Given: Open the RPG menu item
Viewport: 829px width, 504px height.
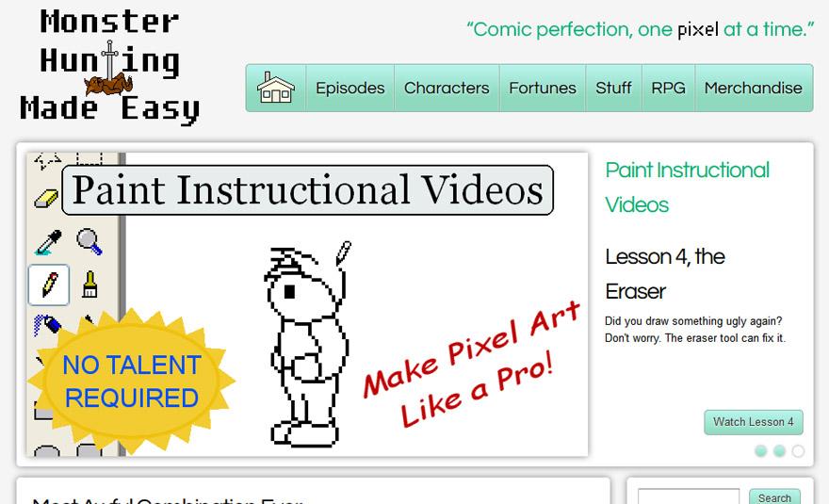Looking at the screenshot, I should tap(668, 88).
